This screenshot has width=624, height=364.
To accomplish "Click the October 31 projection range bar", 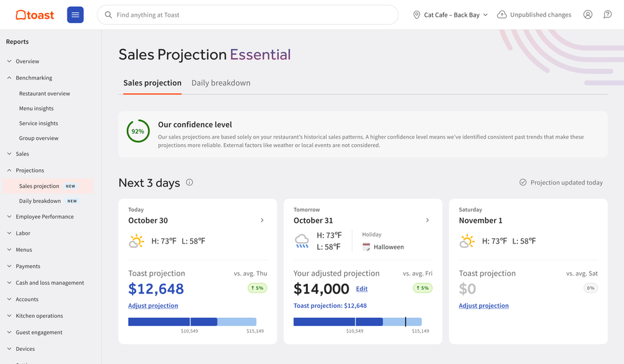I will 357,322.
